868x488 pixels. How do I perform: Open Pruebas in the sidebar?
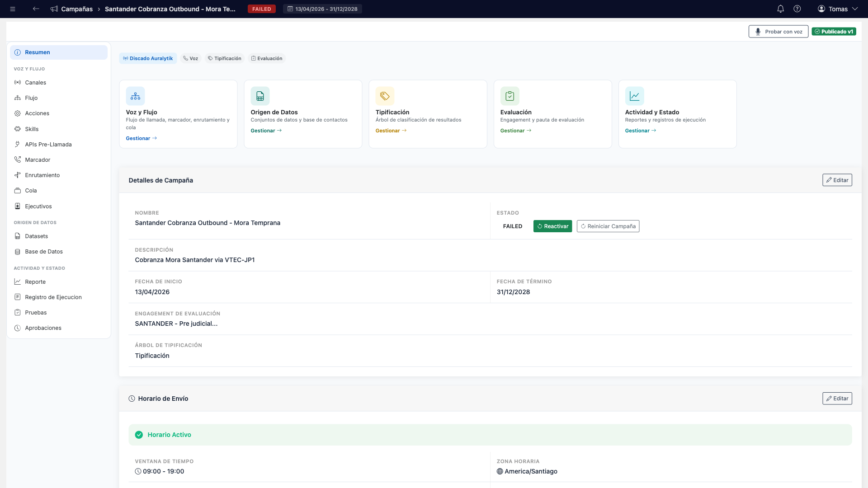click(x=59, y=313)
